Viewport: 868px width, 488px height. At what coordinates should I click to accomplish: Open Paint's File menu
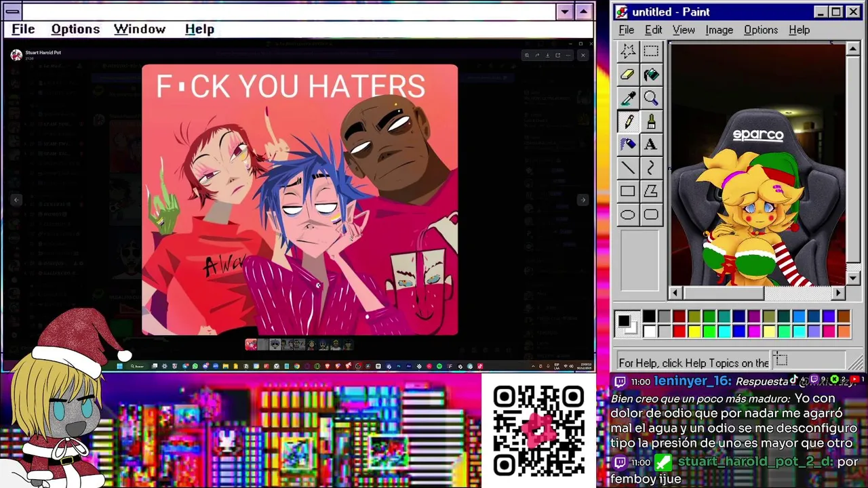tap(627, 30)
